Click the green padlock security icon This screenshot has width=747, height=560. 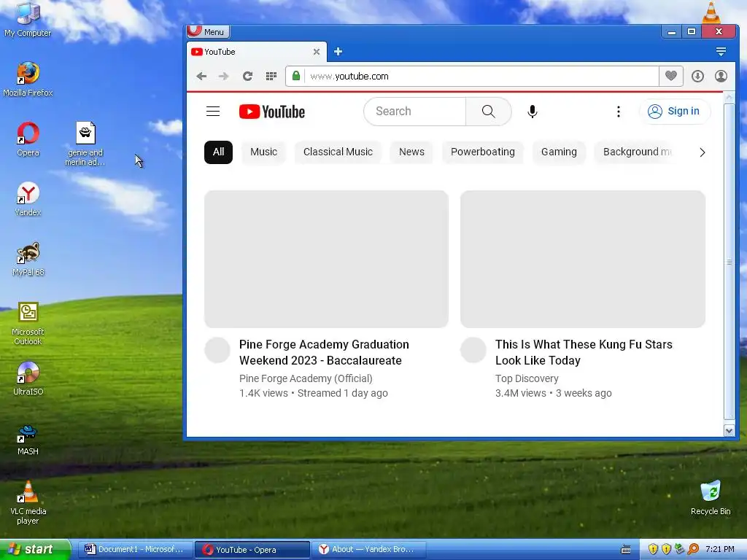click(296, 76)
